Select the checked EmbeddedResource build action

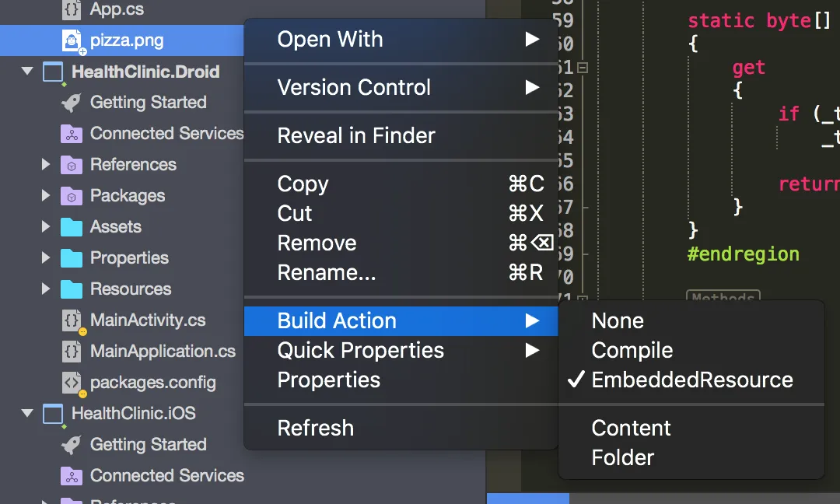(x=691, y=380)
